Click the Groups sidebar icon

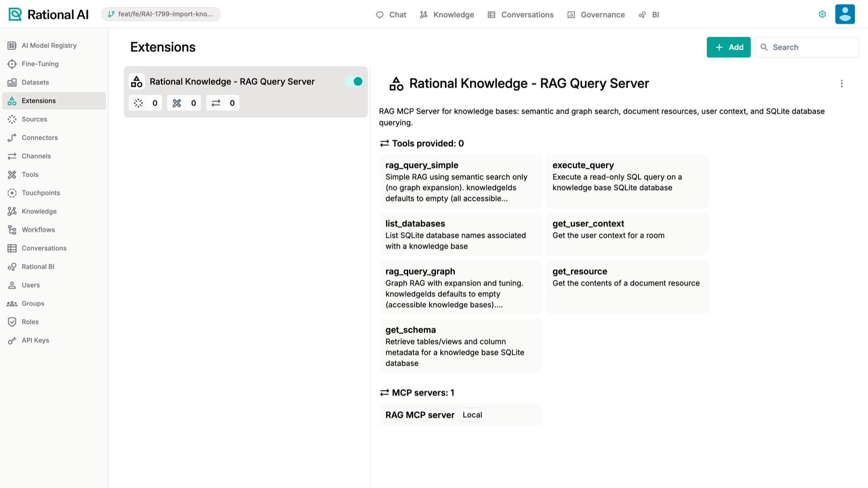[12, 303]
